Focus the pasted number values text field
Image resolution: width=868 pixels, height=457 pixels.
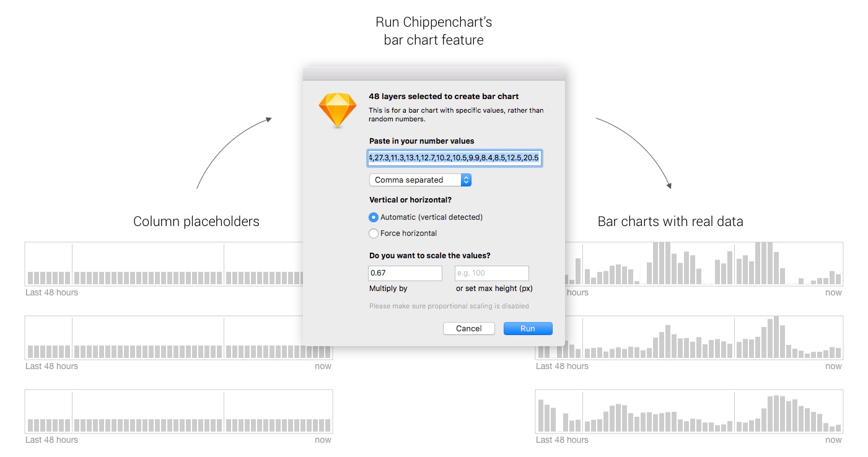click(455, 159)
